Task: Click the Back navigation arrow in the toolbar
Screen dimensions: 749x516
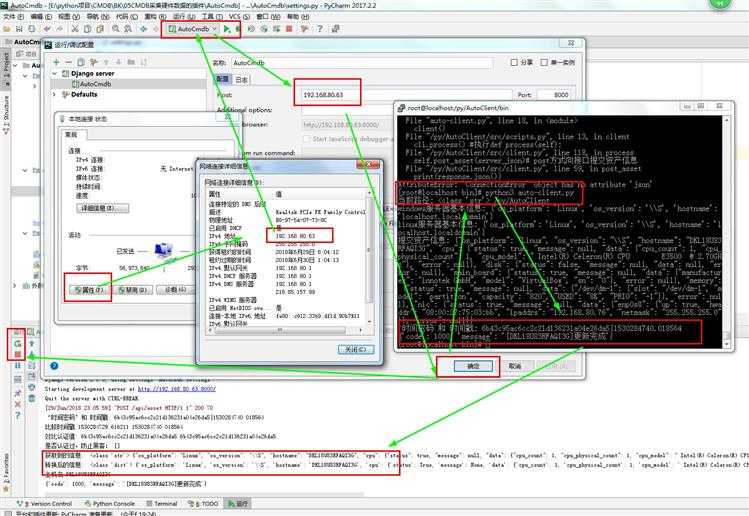Action: tap(143, 29)
